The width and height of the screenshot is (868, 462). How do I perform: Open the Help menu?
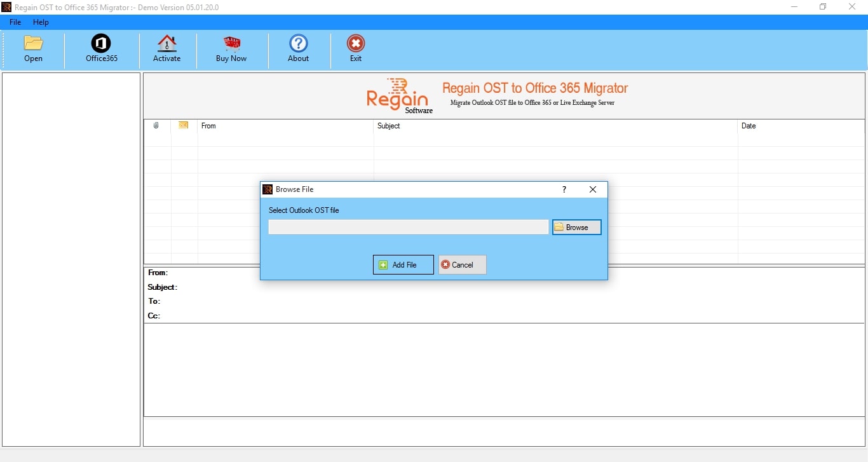point(41,22)
